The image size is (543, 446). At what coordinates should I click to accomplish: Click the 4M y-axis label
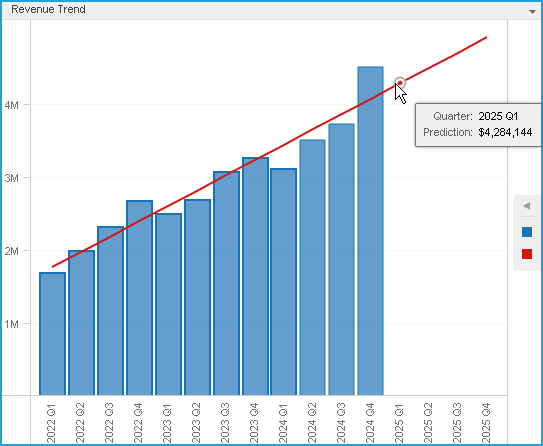click(x=11, y=105)
